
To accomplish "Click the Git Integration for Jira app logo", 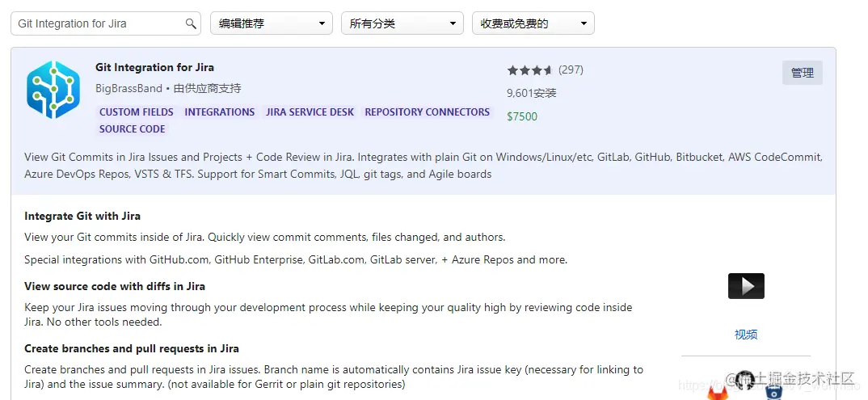I will [x=53, y=90].
